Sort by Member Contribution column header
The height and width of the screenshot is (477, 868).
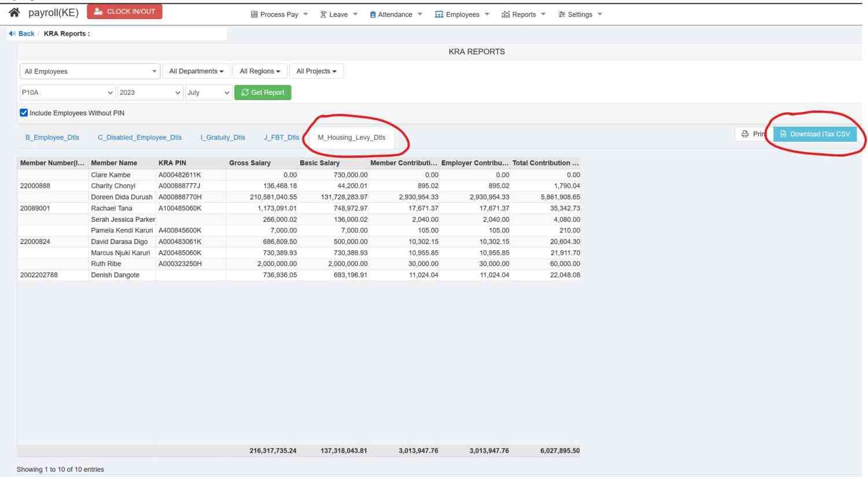[404, 163]
